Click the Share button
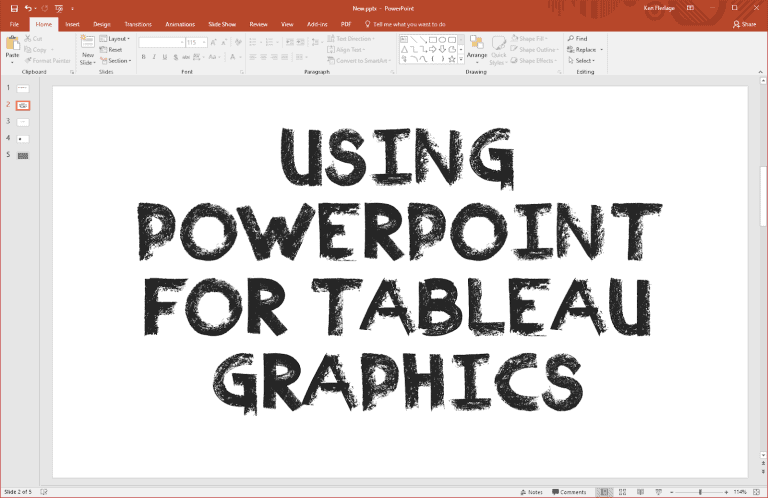768x498 pixels. coord(744,24)
